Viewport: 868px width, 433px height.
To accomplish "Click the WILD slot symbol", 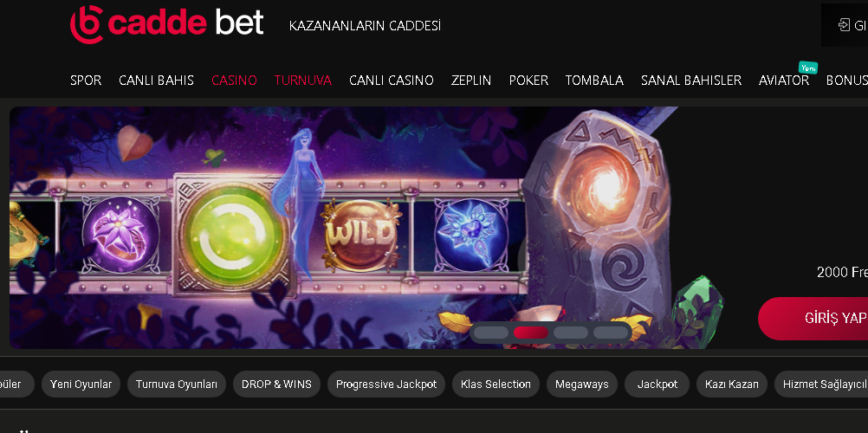I will [x=360, y=235].
